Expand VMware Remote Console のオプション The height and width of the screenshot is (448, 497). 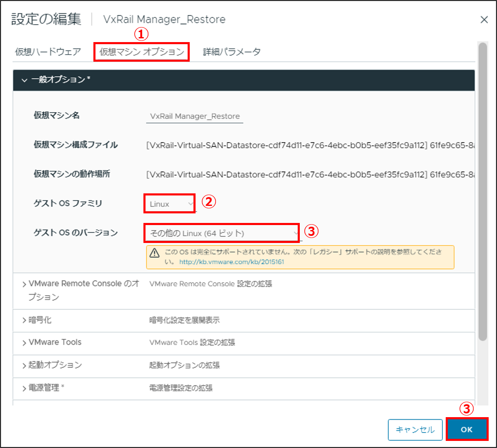click(24, 285)
